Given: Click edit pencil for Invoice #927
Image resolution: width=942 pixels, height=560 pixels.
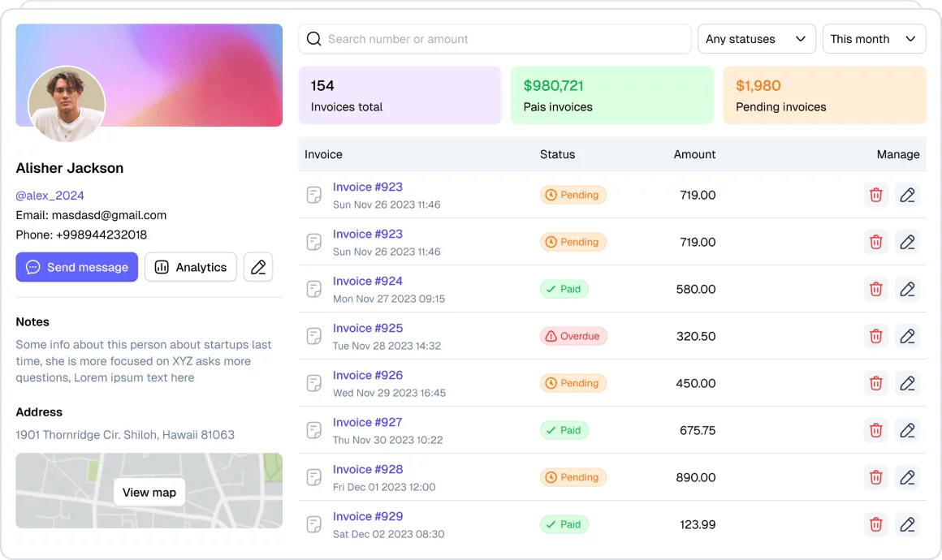Looking at the screenshot, I should [x=907, y=430].
